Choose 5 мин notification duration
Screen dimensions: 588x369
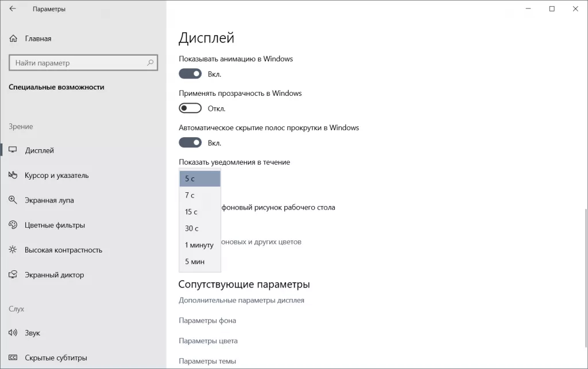tap(200, 262)
